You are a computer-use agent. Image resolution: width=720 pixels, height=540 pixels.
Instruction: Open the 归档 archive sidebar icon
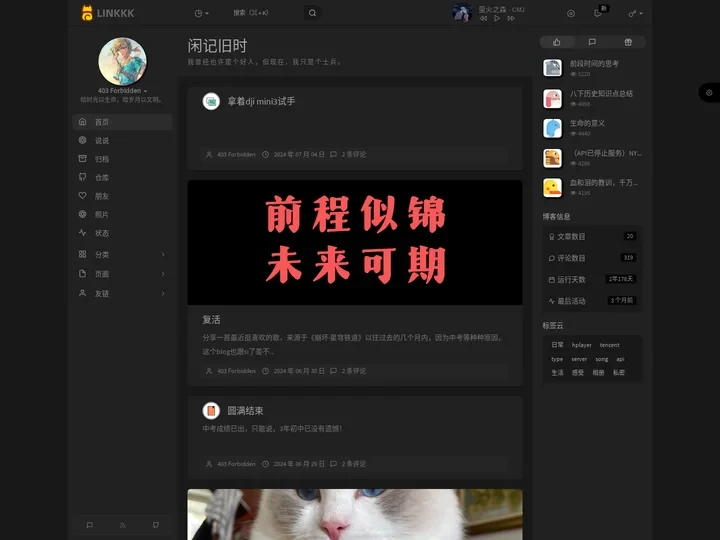coord(82,159)
